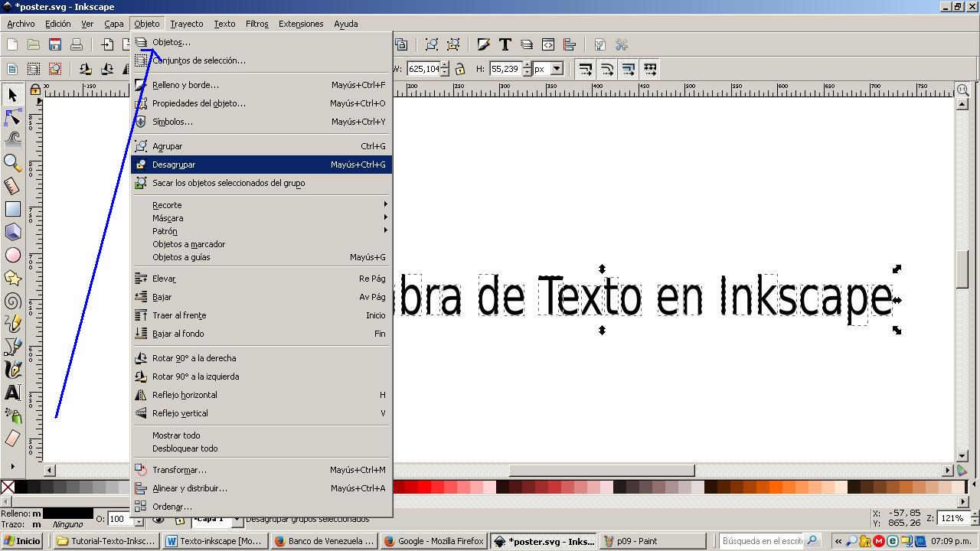Expand the Patrón submenu

point(261,231)
